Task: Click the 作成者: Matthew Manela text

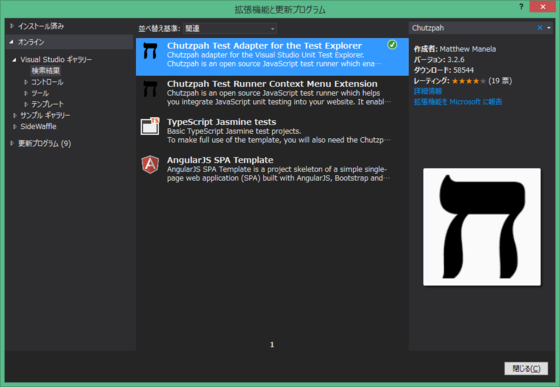Action: point(455,49)
